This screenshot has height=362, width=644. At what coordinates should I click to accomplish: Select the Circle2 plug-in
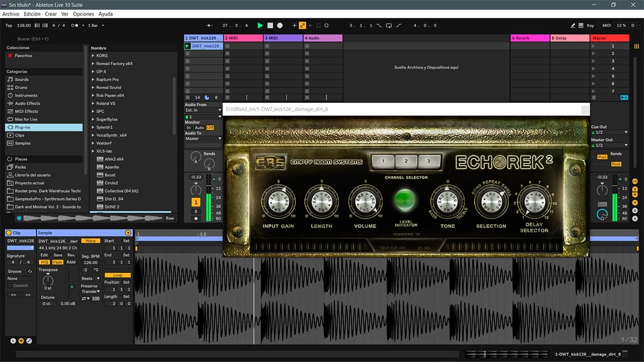pyautogui.click(x=111, y=183)
